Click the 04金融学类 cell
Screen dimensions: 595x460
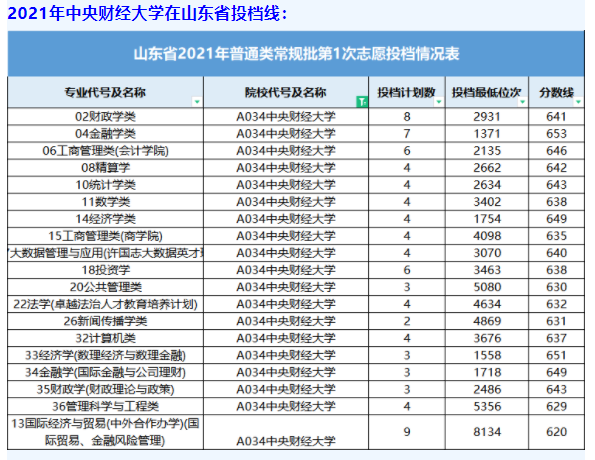tap(105, 134)
